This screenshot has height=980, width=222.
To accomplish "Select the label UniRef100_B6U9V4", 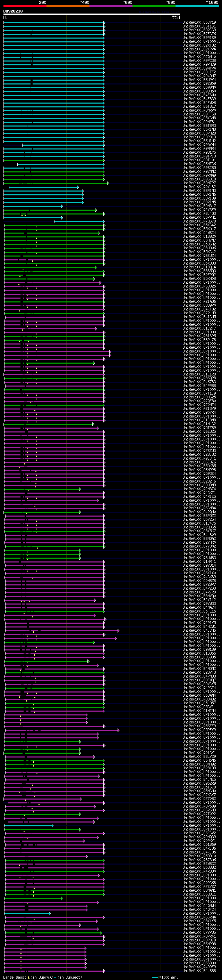I will (199, 80).
